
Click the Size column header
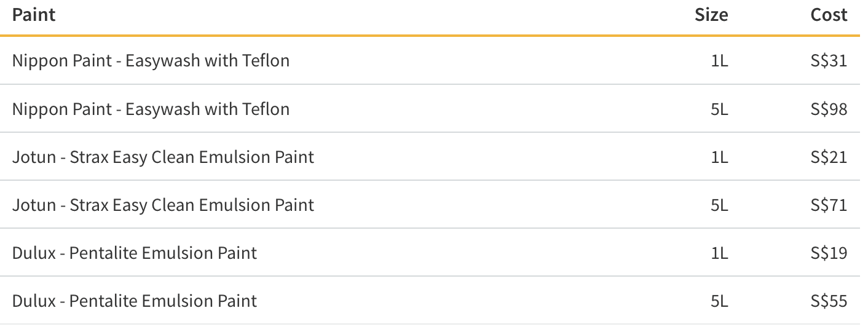point(711,14)
